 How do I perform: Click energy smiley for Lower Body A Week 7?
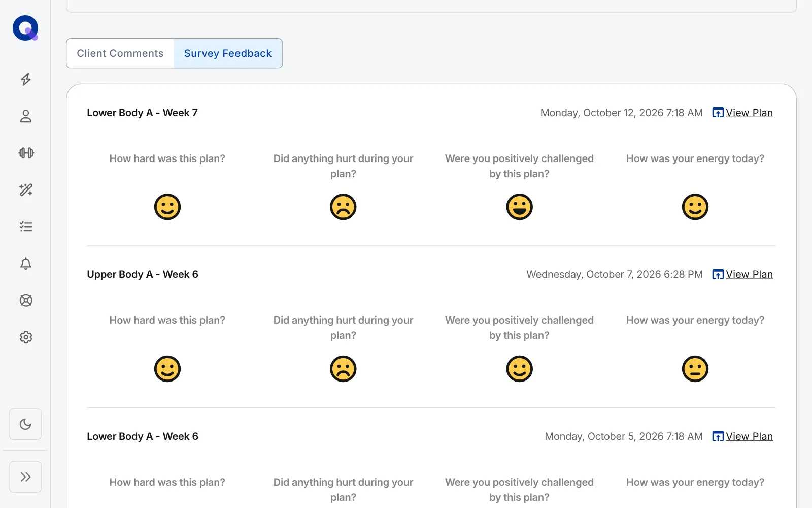pyautogui.click(x=695, y=207)
